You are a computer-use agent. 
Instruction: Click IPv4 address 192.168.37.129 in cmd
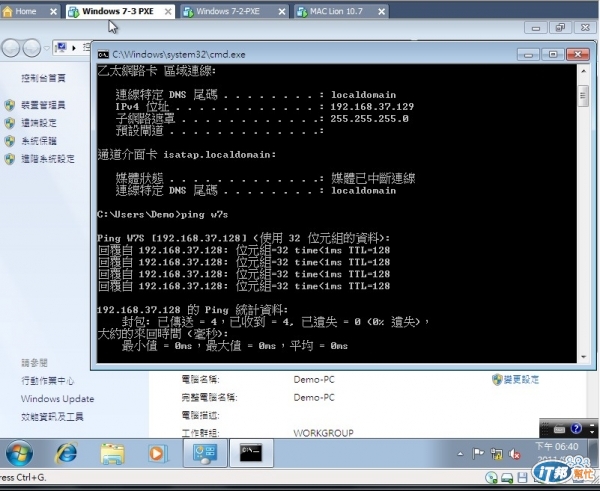tap(372, 106)
